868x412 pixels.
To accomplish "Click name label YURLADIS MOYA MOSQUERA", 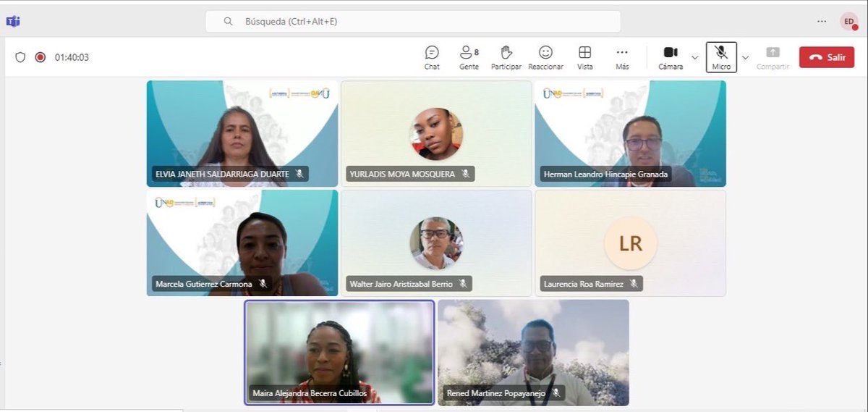I will [402, 174].
